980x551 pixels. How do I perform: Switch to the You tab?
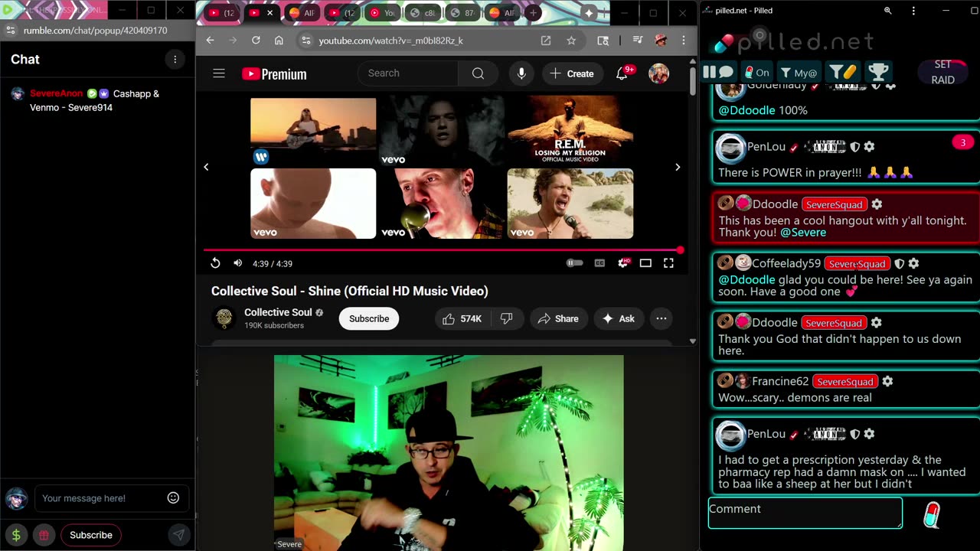pyautogui.click(x=383, y=12)
